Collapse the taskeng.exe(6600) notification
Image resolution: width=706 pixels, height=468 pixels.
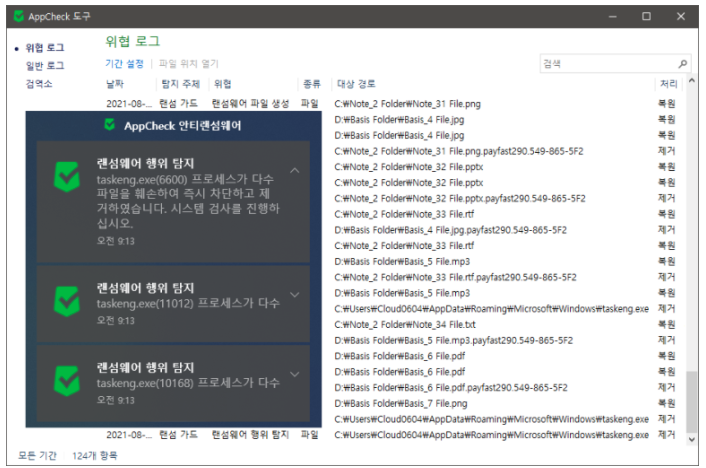[294, 170]
